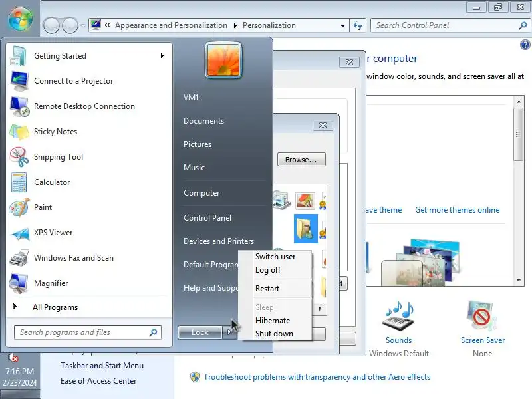This screenshot has height=399, width=532.
Task: Open the Snipping Tool
Action: click(89, 157)
